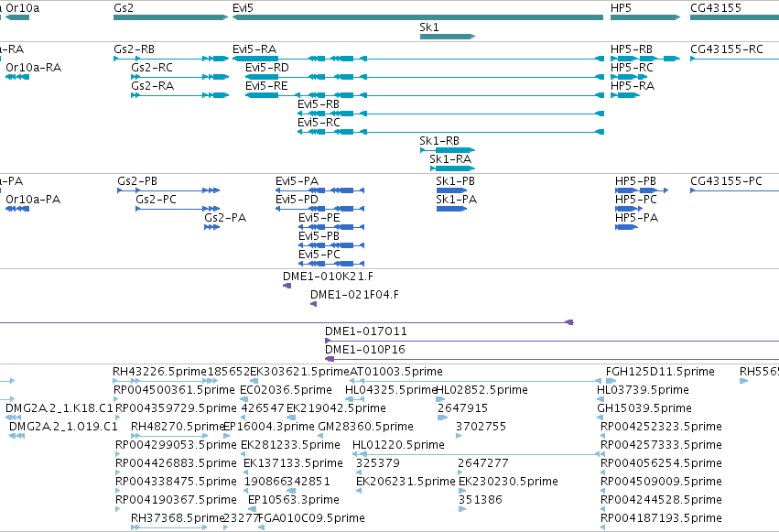Select the RP004187193.5prime EST label
Screen dimensions: 779x532
pyautogui.click(x=661, y=518)
